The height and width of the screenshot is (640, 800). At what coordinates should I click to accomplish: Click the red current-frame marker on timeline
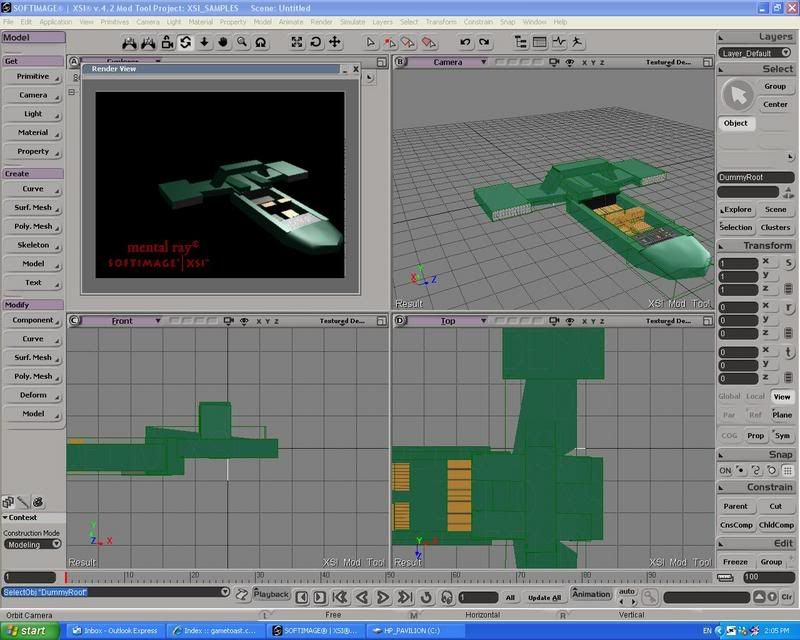click(x=66, y=577)
